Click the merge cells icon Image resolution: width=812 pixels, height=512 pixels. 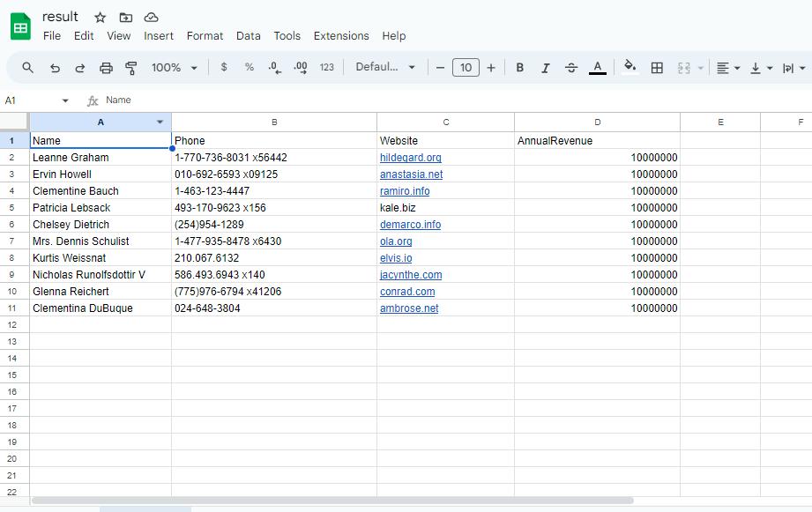pos(683,68)
